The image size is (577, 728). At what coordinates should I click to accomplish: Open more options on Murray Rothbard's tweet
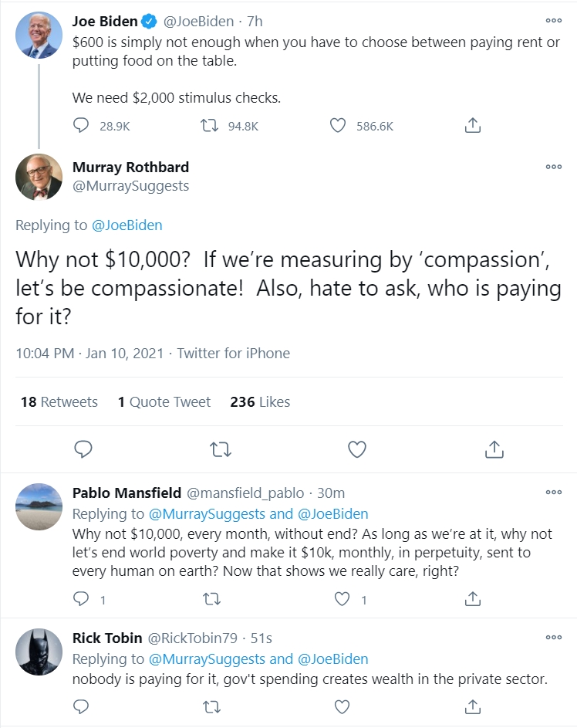553,167
